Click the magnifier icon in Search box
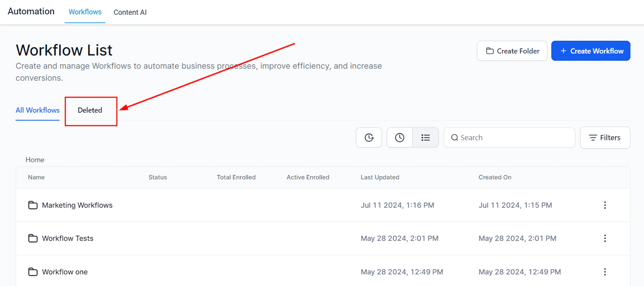The height and width of the screenshot is (286, 644). (x=455, y=137)
